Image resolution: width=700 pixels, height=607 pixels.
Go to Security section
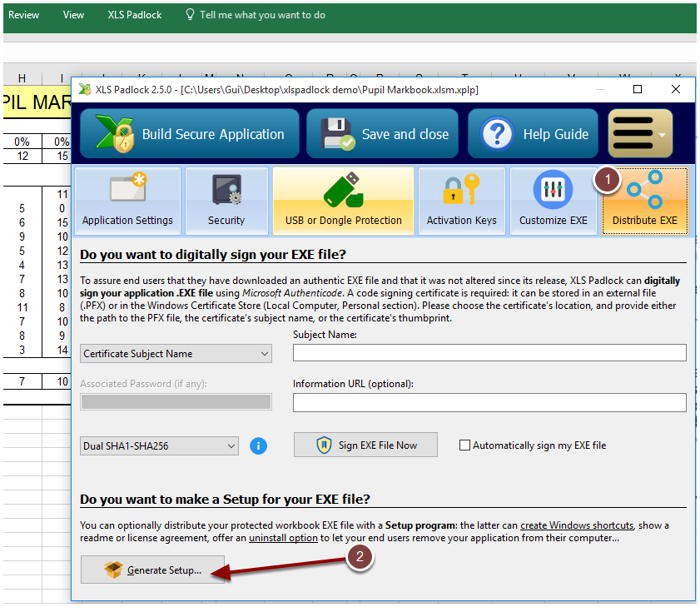point(226,201)
